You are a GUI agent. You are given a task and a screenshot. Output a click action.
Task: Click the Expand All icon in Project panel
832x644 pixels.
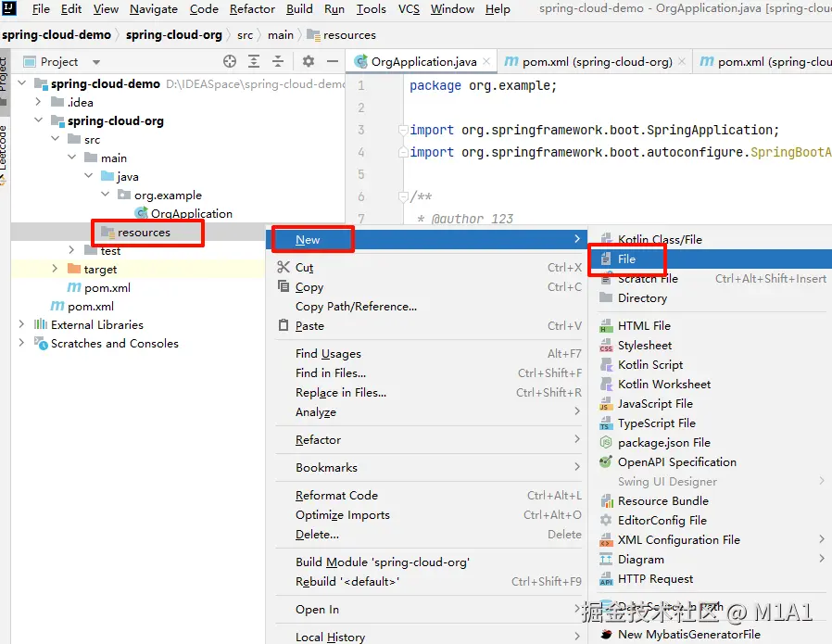254,61
